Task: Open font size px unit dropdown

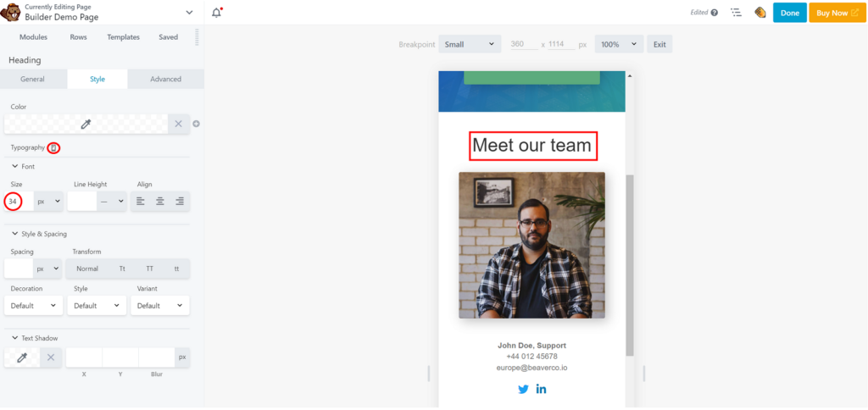Action: coord(48,202)
